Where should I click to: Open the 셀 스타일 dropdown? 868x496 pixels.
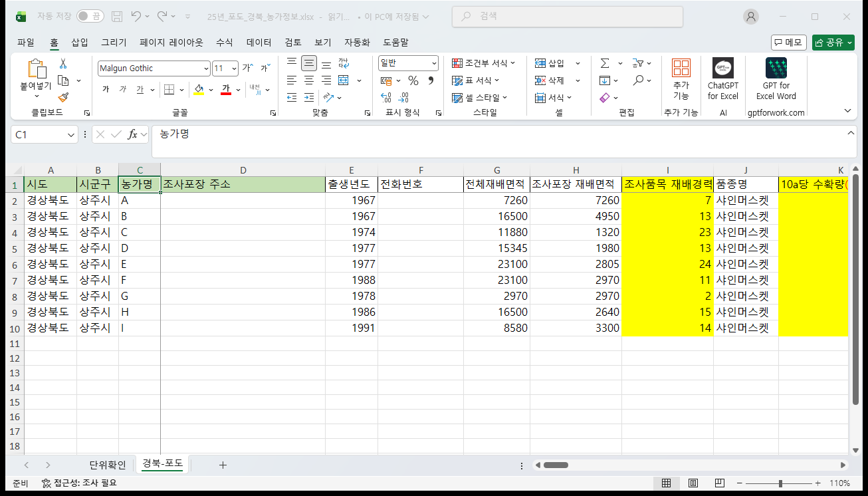click(x=480, y=98)
